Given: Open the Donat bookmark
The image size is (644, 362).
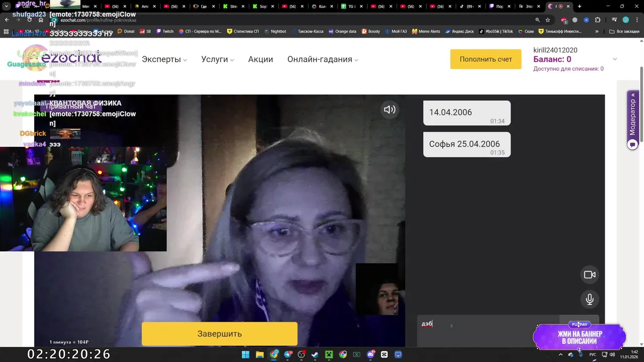Looking at the screenshot, I should [x=126, y=31].
